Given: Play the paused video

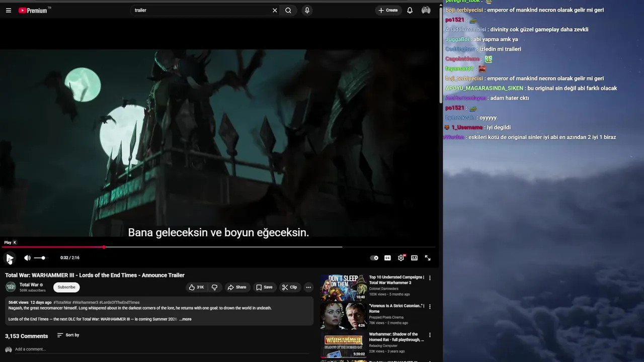Looking at the screenshot, I should point(10,258).
